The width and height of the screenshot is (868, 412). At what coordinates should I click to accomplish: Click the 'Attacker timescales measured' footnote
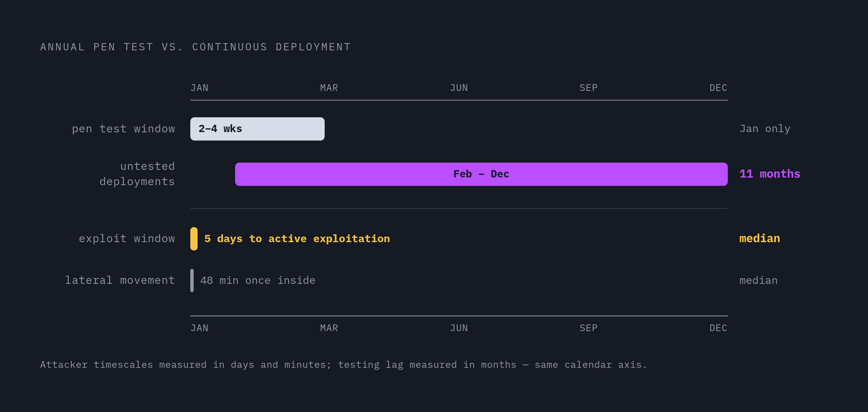[344, 365]
